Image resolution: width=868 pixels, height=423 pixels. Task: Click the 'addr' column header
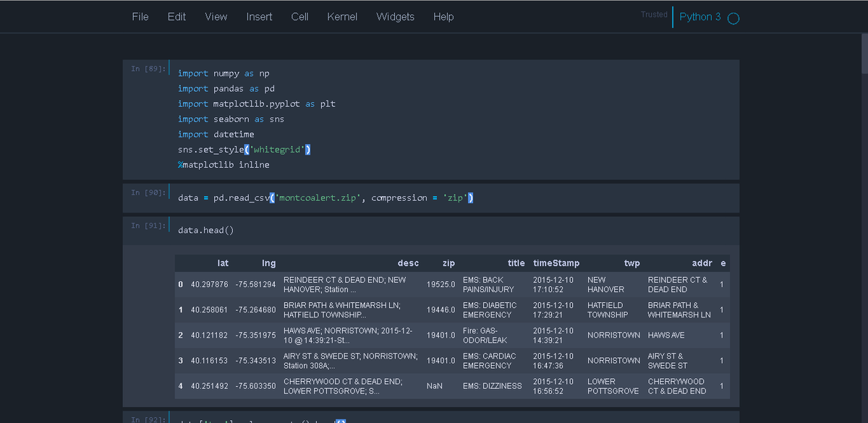(x=702, y=263)
